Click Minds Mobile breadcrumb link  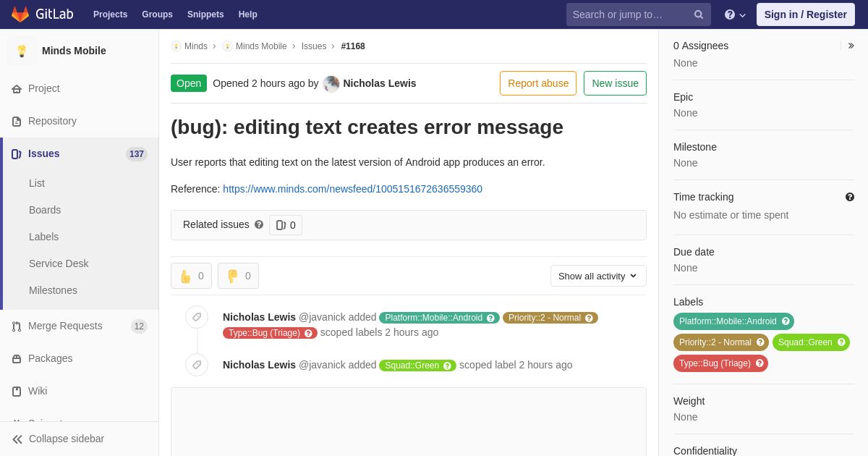tap(261, 46)
